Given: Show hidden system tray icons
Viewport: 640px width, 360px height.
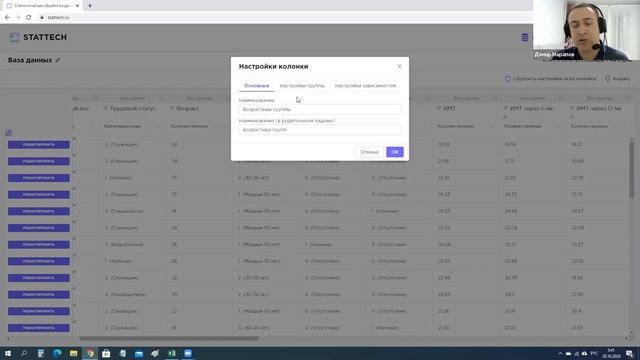Looking at the screenshot, I should click(x=560, y=353).
